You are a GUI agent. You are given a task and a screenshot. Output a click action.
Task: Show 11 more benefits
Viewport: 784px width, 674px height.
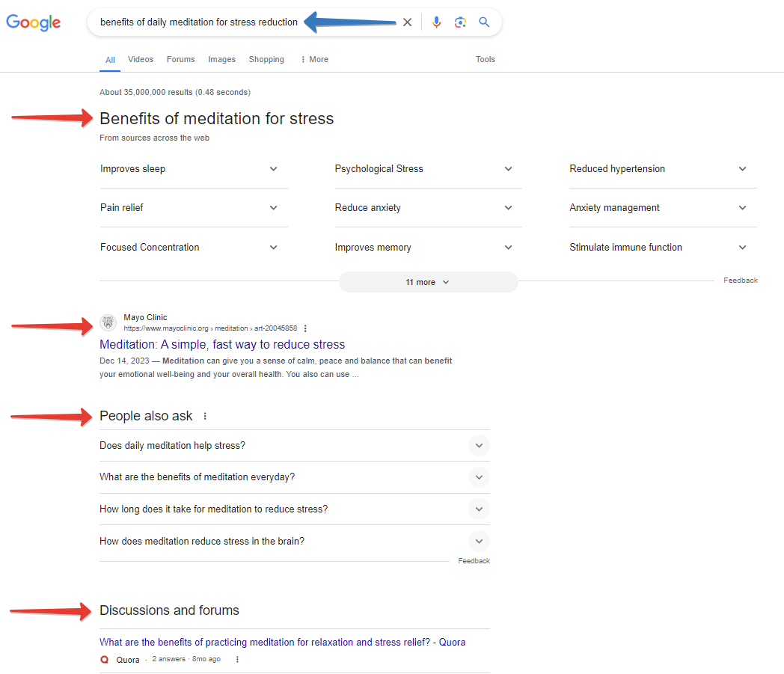point(427,282)
